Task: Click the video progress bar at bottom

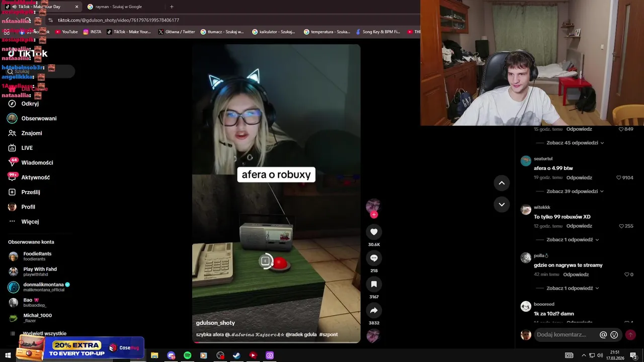Action: point(276,342)
